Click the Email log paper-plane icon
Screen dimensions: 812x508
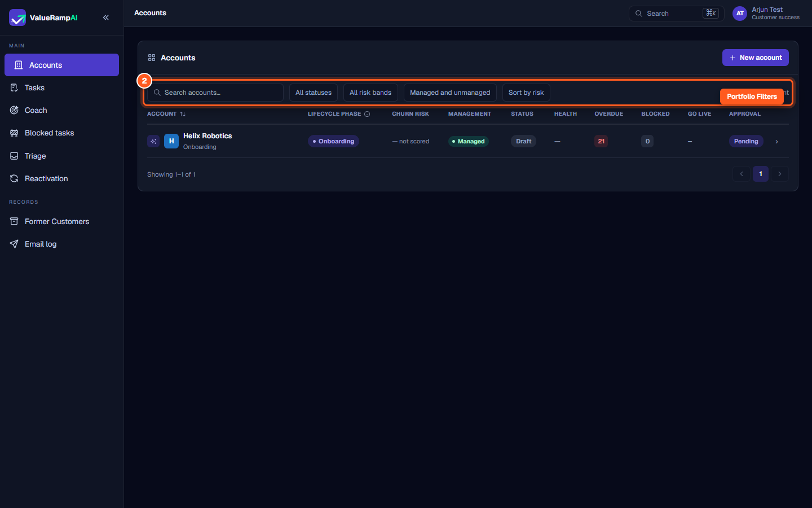pos(14,244)
